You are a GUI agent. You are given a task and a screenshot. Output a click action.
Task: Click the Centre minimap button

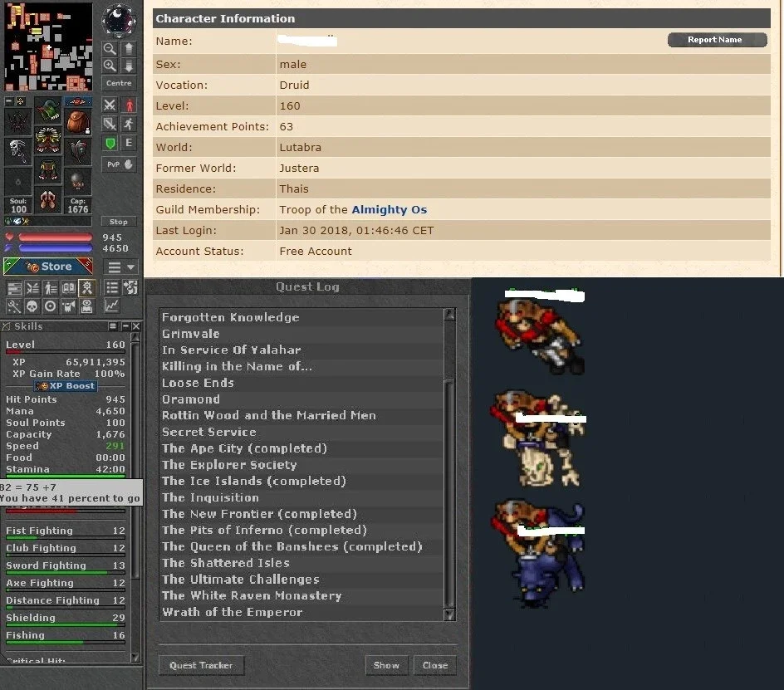(119, 83)
